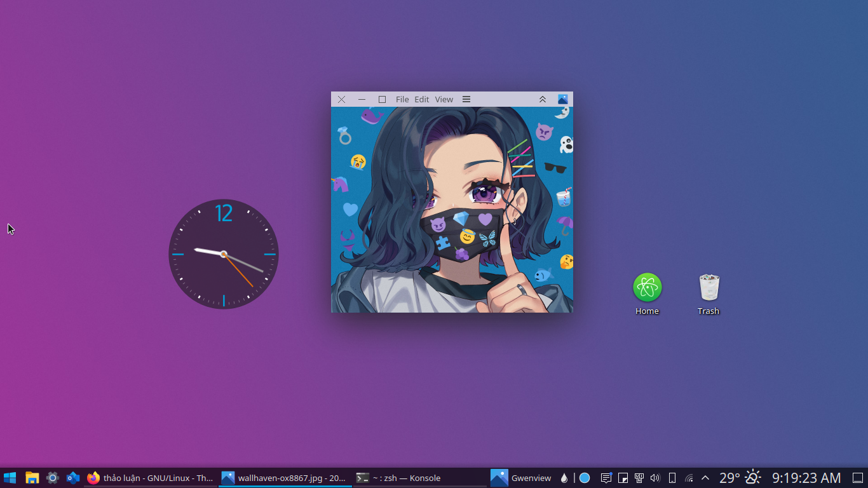
Task: Click the pinned Gwenview taskbar launcher
Action: tap(521, 478)
